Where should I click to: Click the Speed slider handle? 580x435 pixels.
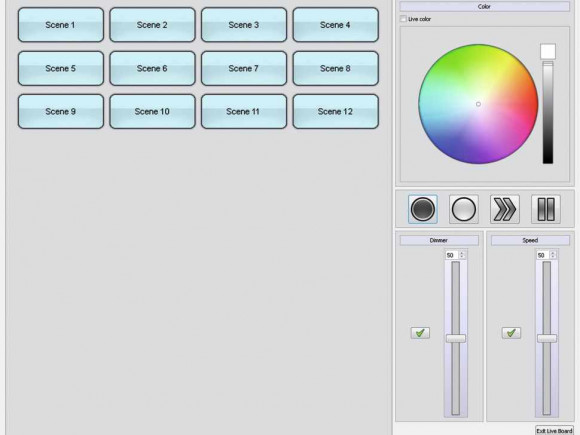coord(547,338)
